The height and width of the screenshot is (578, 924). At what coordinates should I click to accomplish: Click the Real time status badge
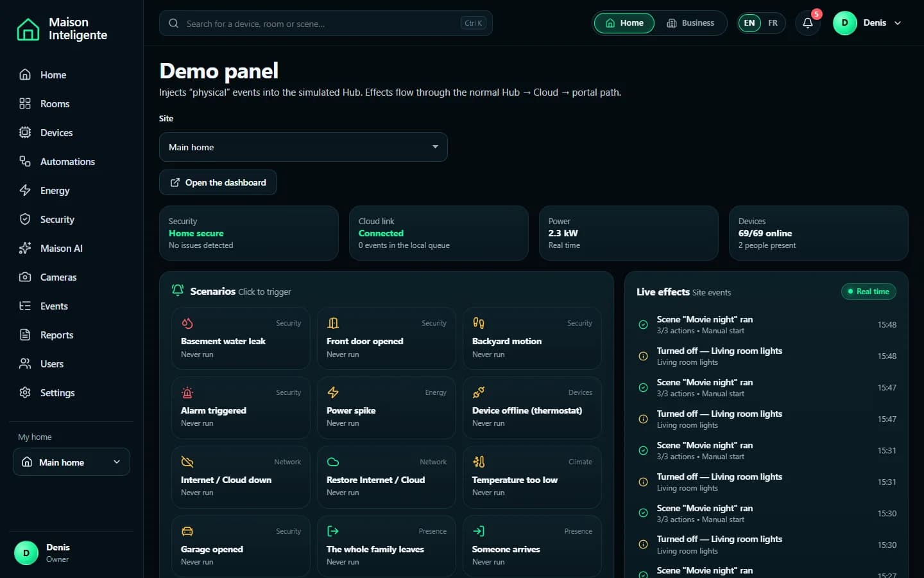pyautogui.click(x=869, y=292)
